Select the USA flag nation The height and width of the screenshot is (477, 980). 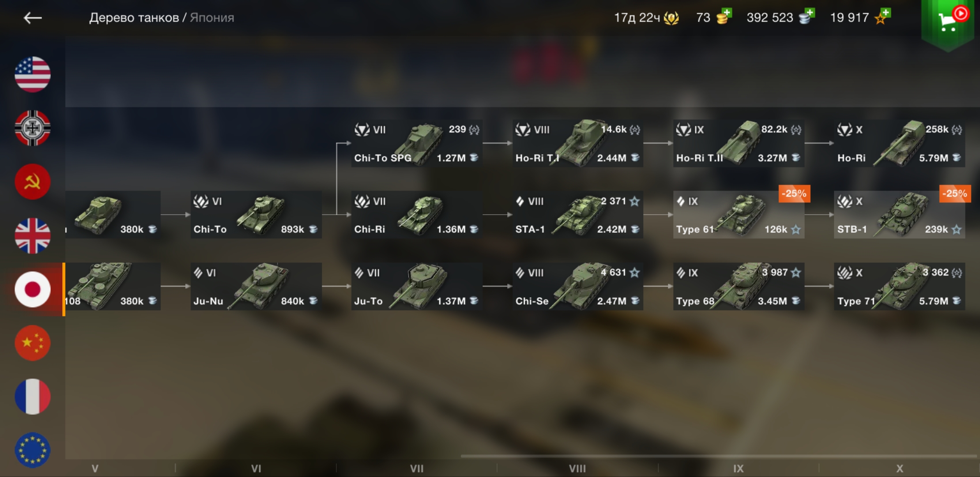33,74
